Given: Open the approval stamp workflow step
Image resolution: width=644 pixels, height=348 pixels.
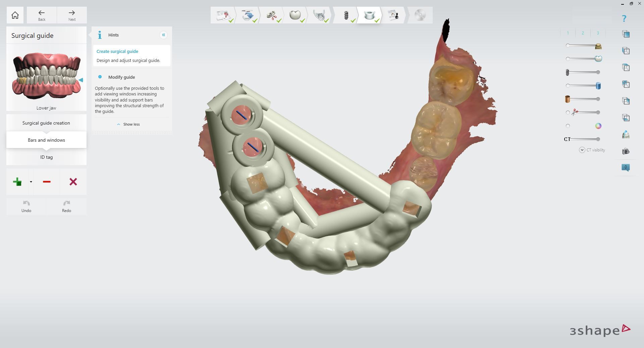Looking at the screenshot, I should [x=393, y=15].
